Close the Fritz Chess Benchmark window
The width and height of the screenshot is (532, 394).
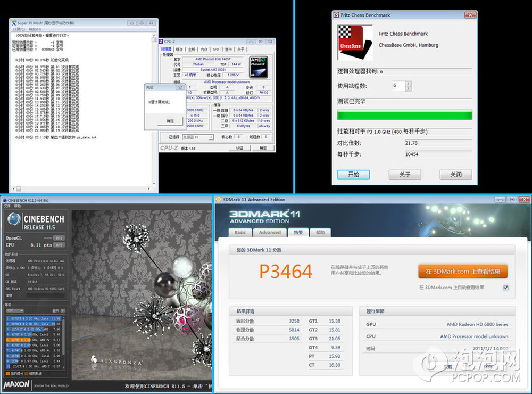[x=470, y=15]
